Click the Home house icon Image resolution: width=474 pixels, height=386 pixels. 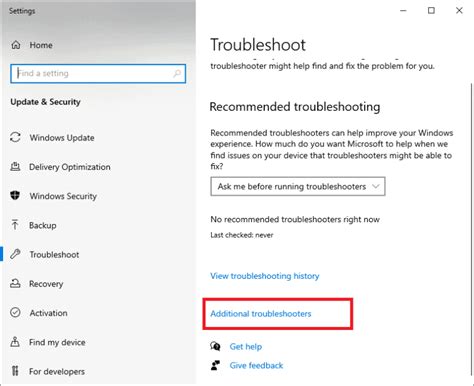click(x=16, y=45)
